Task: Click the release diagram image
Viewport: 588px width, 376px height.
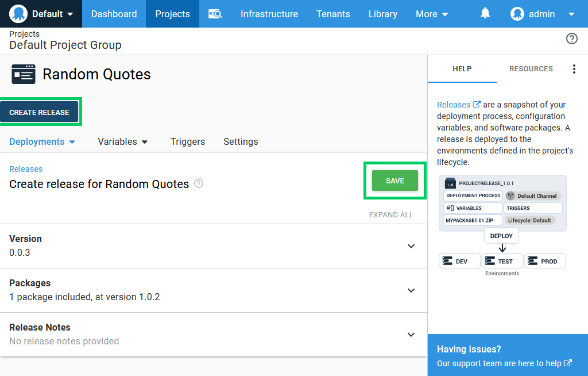Action: [502, 226]
